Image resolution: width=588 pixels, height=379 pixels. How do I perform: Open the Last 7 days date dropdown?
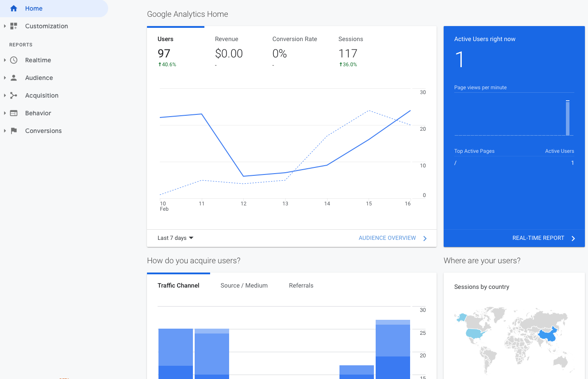(x=175, y=238)
